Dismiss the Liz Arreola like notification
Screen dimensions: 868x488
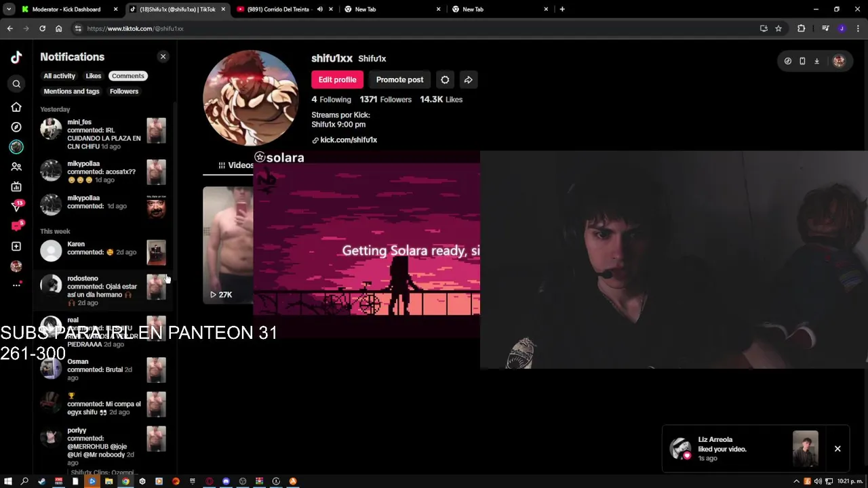click(x=837, y=449)
